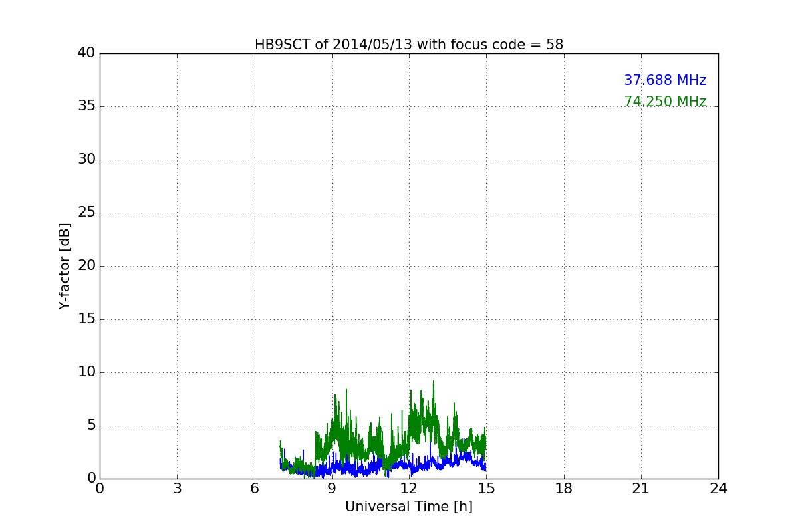Select the blue '37.688 MHz' legend label
The width and height of the screenshot is (798, 532).
[x=665, y=80]
